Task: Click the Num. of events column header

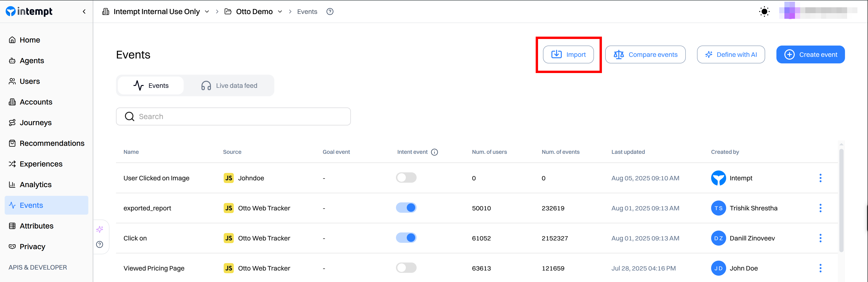Action: [560, 152]
